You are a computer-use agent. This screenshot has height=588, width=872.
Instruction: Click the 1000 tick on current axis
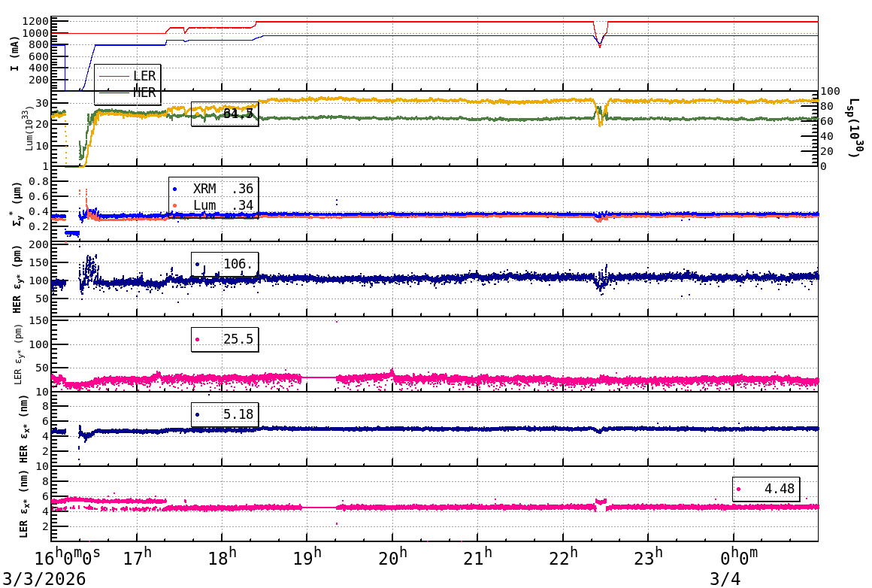36,33
